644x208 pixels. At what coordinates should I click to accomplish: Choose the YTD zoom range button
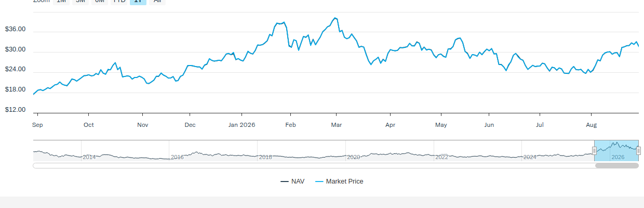click(x=119, y=2)
